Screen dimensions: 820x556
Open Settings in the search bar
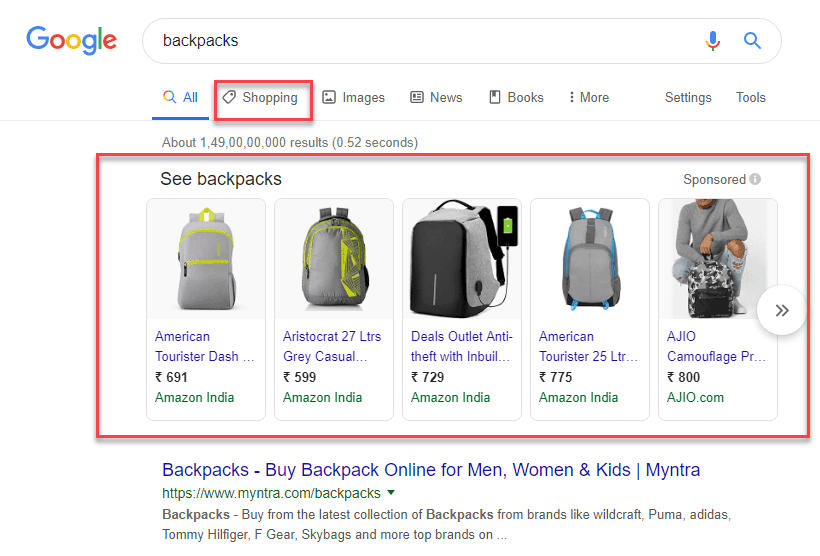pos(688,98)
